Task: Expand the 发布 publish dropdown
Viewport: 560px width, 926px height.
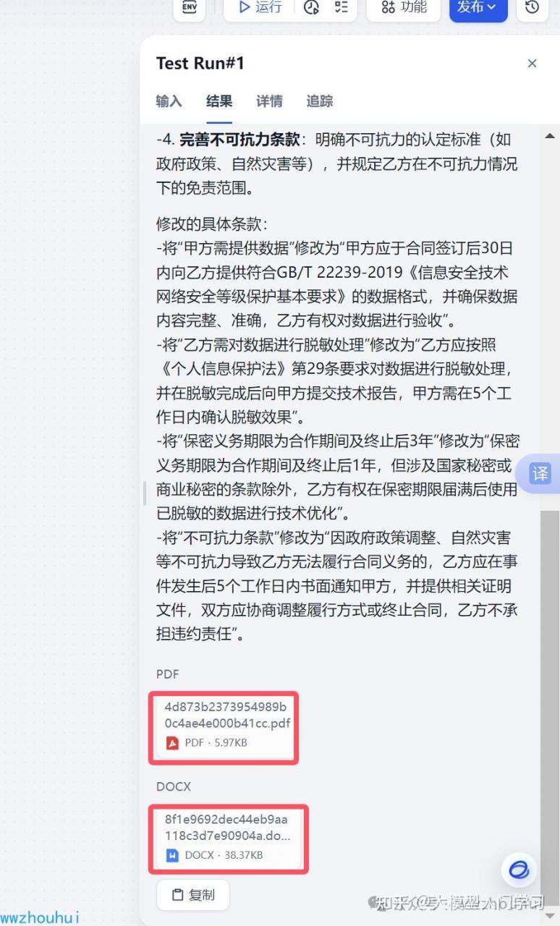Action: pos(478,7)
